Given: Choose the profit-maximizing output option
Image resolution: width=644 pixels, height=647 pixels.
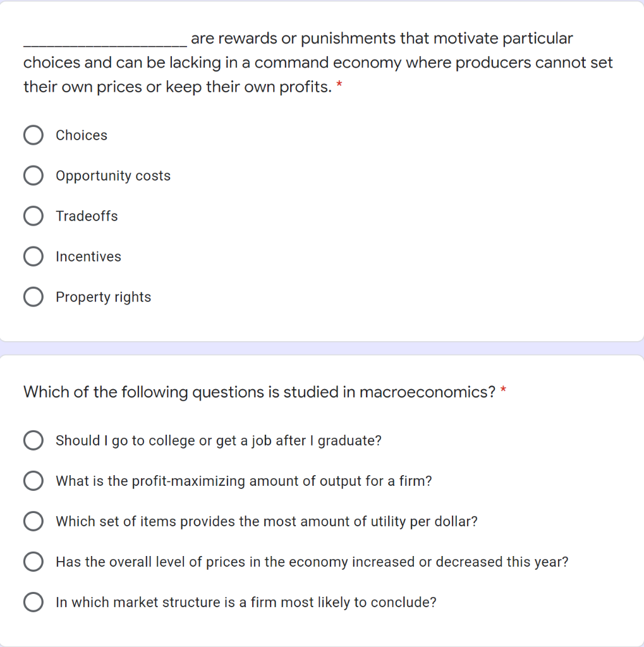Looking at the screenshot, I should 33,481.
